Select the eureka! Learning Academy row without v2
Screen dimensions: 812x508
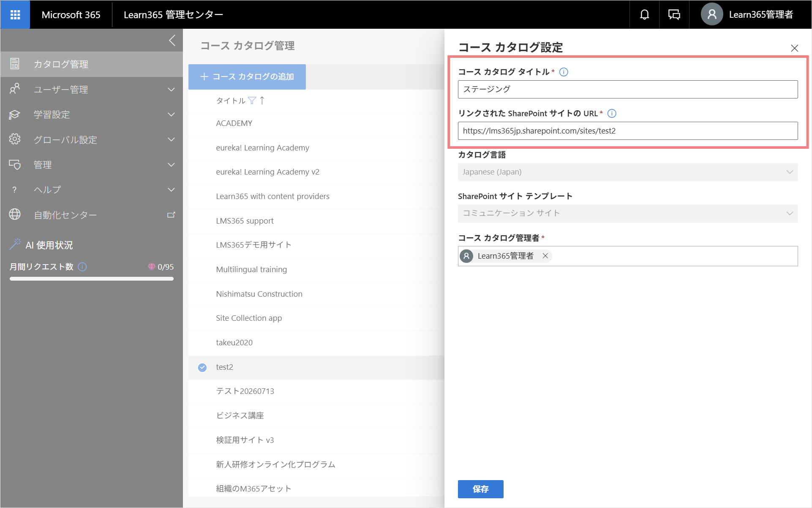tap(316, 148)
